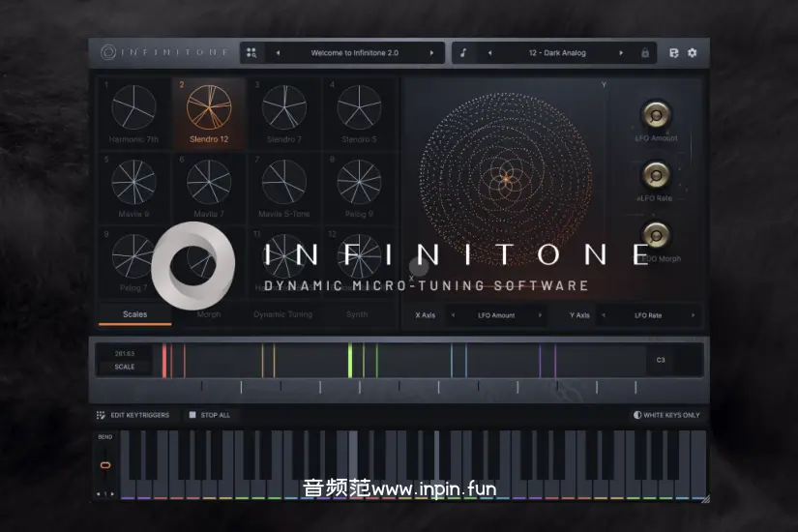Viewport: 798px width, 532px height.
Task: Switch to the Synth tab
Action: pyautogui.click(x=357, y=314)
